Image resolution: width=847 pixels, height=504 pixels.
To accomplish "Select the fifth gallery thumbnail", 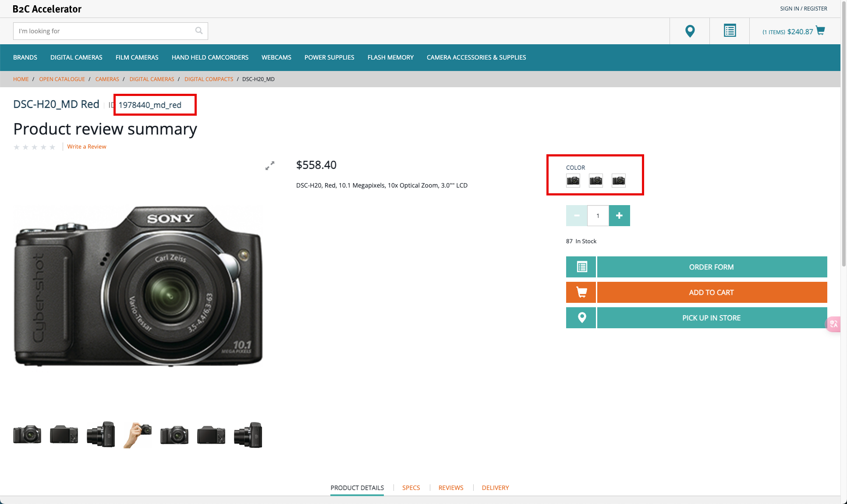I will 174,435.
